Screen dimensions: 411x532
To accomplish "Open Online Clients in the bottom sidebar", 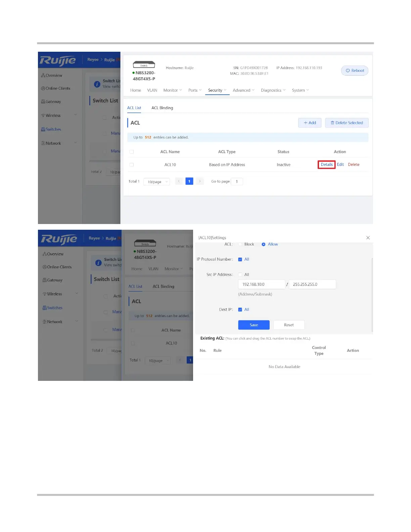I will [57, 267].
